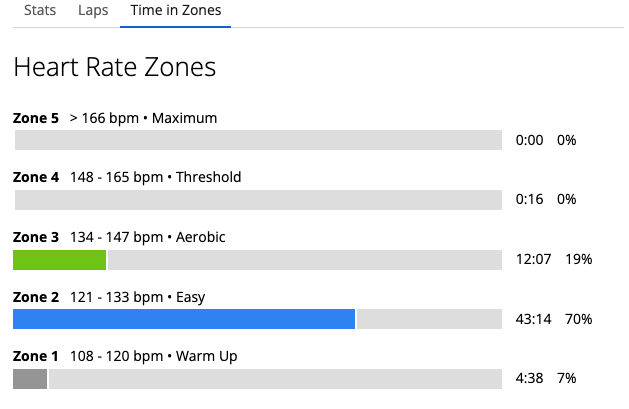
Task: Click the Zone 1 Warm Up label
Action: [125, 356]
